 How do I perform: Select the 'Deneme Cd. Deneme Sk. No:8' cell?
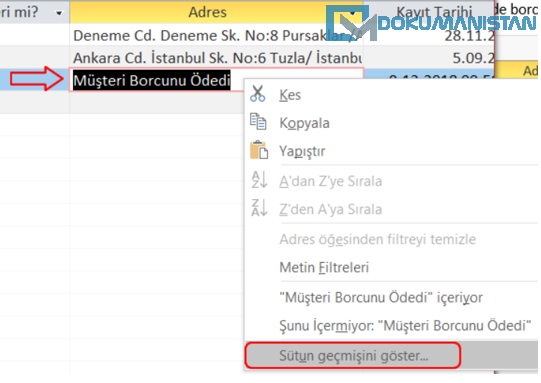(x=216, y=35)
